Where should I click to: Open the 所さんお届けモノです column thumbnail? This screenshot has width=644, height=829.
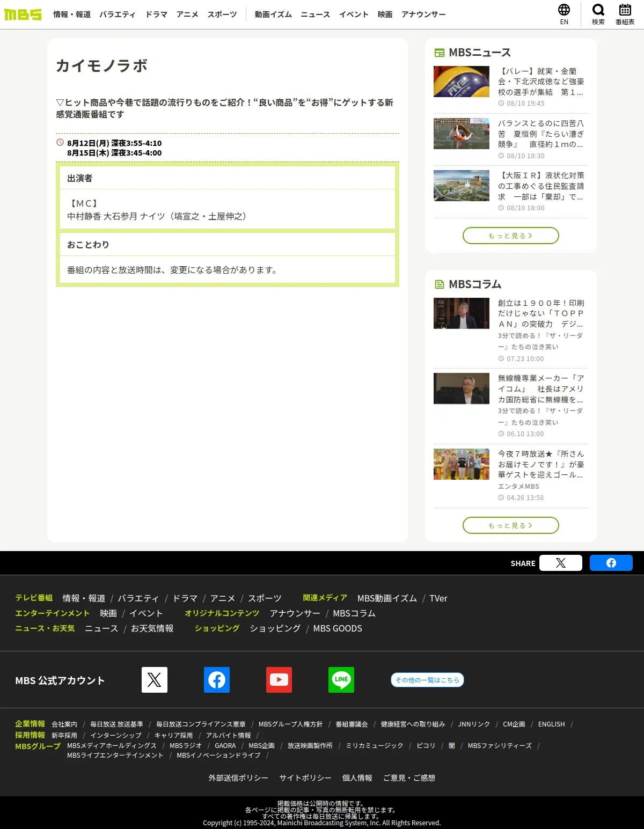click(x=462, y=464)
